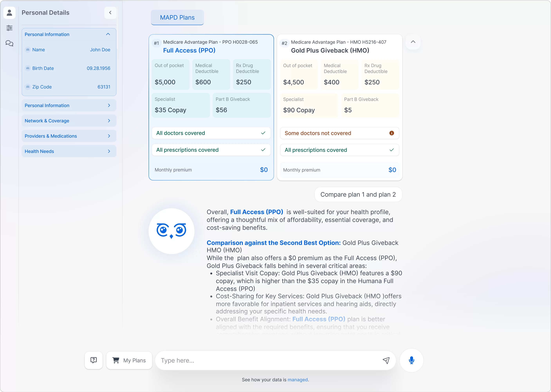The height and width of the screenshot is (392, 551).
Task: Click the info icon on Some doctors not covered
Action: click(391, 133)
